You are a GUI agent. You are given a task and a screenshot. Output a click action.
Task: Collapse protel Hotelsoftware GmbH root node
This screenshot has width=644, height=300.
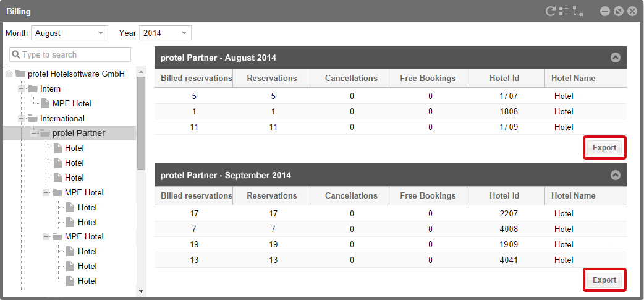(9, 74)
